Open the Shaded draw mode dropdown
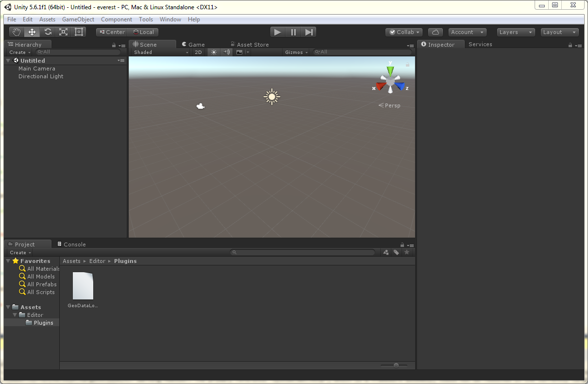 coord(161,52)
